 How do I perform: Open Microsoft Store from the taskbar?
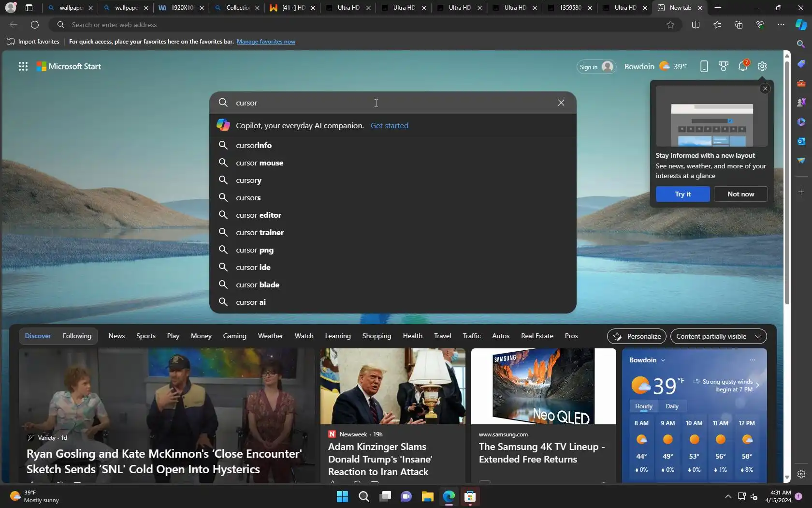[470, 496]
